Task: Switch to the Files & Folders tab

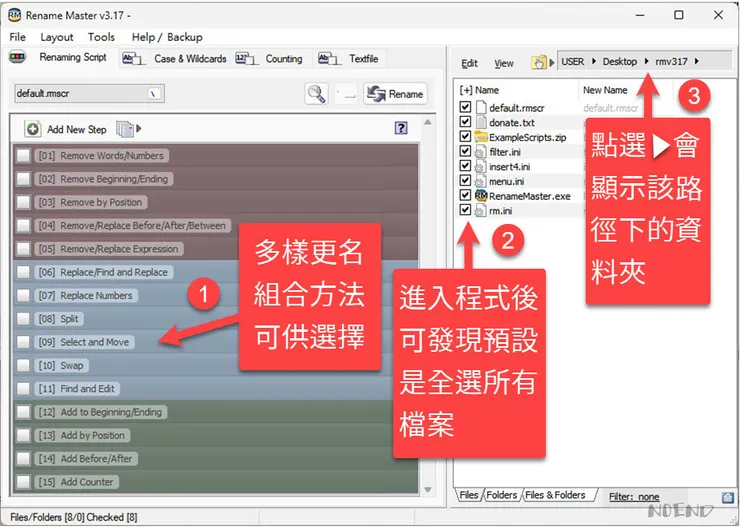Action: pos(555,495)
